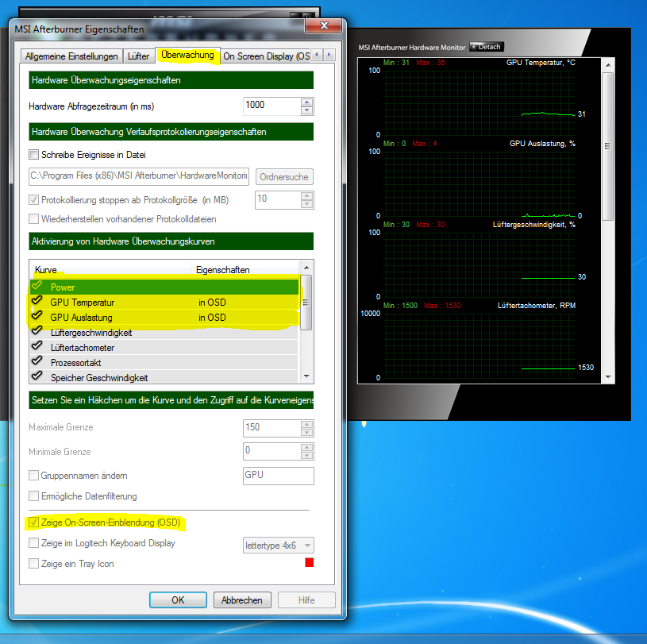Screen dimensions: 647x644
Task: Decrease Protokollgröße value with down arrow
Action: (x=306, y=204)
